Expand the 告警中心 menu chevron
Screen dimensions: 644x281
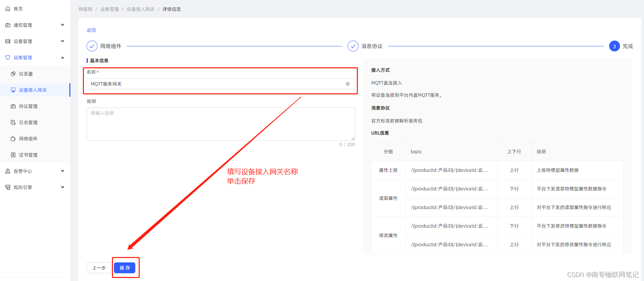point(63,171)
